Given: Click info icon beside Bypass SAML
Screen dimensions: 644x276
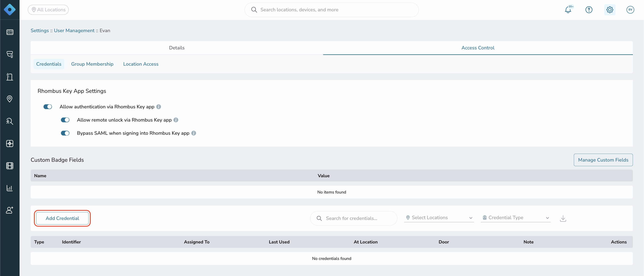Looking at the screenshot, I should [x=194, y=133].
